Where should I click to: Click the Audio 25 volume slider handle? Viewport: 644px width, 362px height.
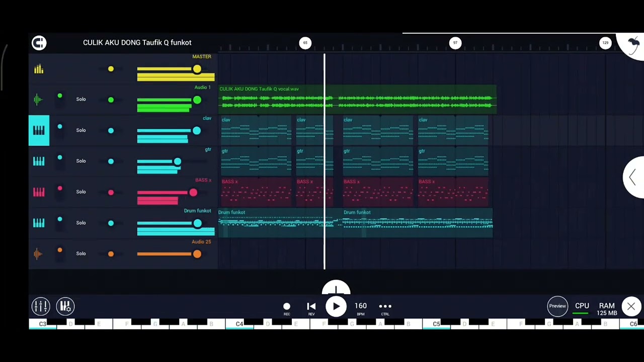click(197, 254)
